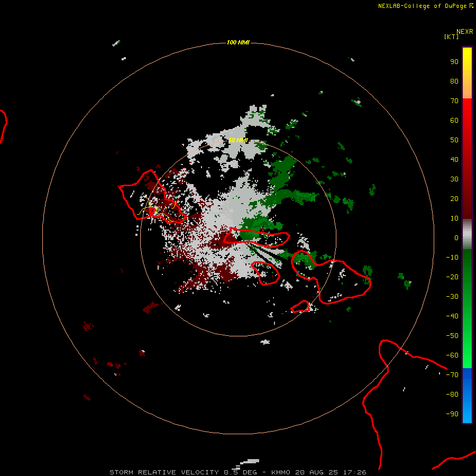Click the bright green segment of the color bar
This screenshot has height=476, width=476.
click(467, 308)
